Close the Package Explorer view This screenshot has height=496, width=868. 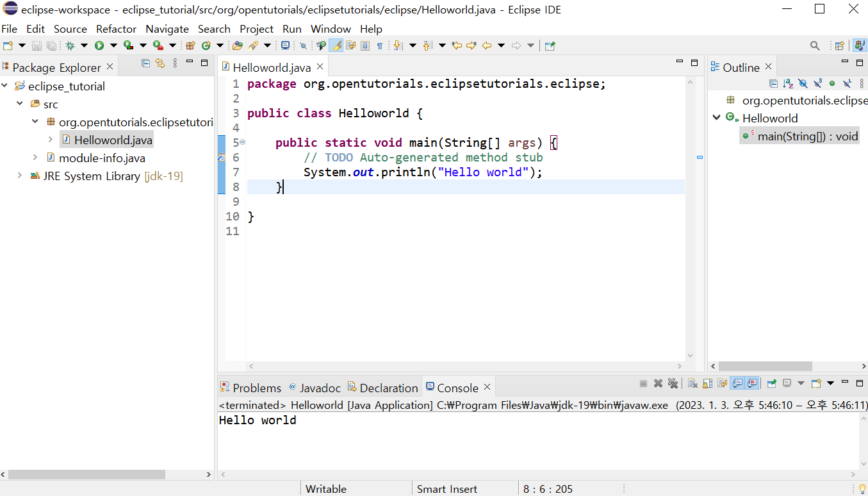(110, 67)
